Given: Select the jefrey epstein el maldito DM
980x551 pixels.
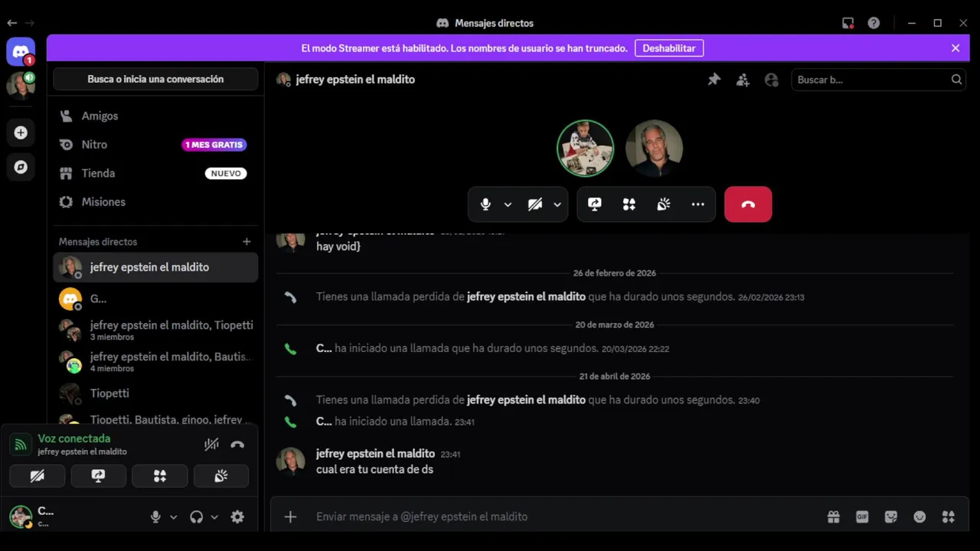Looking at the screenshot, I should click(x=155, y=267).
